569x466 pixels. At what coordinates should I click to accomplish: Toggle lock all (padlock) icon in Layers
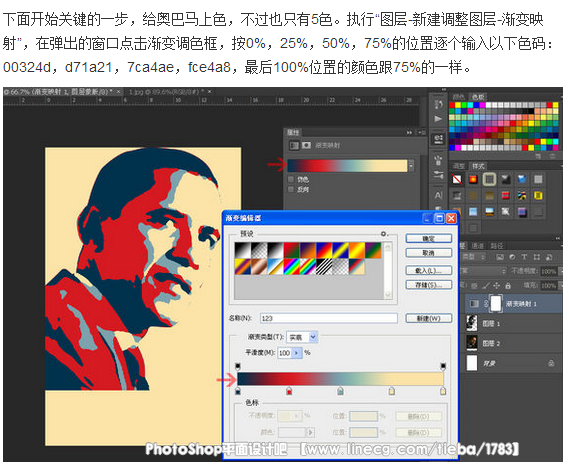tap(508, 286)
